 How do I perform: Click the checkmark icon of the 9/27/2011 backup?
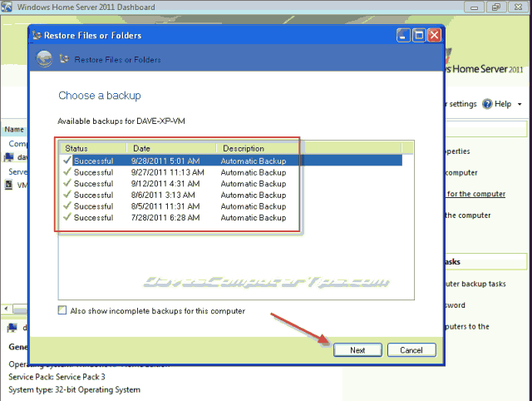pos(67,171)
